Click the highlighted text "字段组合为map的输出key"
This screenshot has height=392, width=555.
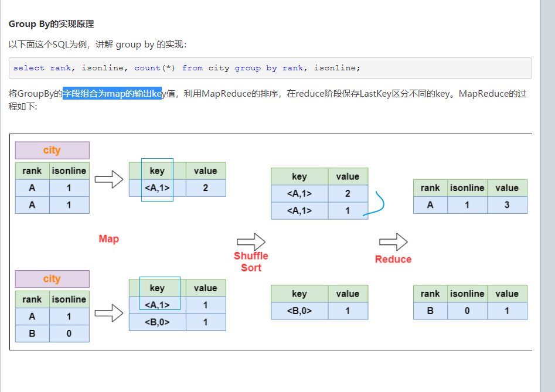click(112, 94)
